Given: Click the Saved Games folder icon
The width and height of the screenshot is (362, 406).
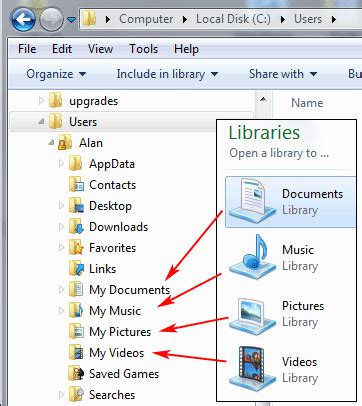Looking at the screenshot, I should pos(76,373).
